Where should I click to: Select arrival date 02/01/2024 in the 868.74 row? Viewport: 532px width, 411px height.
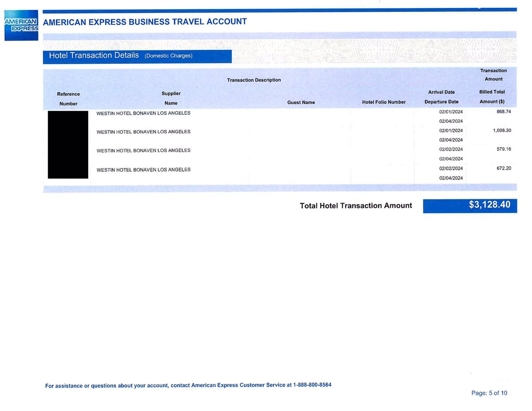tap(451, 112)
